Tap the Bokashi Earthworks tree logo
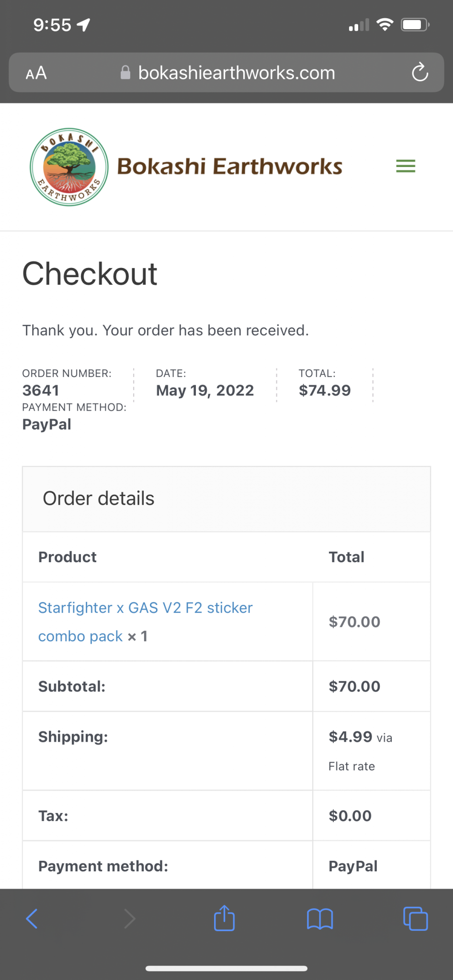This screenshot has width=453, height=980. [x=69, y=167]
